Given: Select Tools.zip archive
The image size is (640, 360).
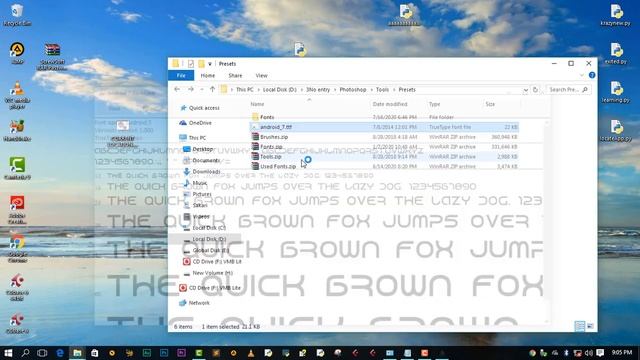Looking at the screenshot, I should (384, 156).
